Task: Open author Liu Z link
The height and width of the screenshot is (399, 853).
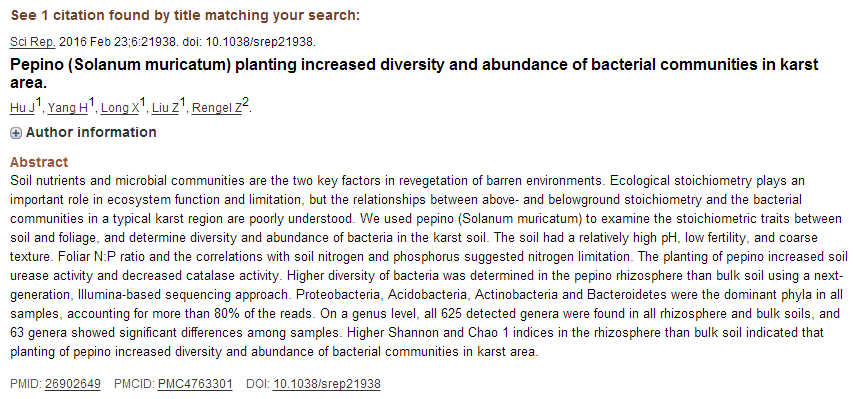Action: click(x=166, y=108)
